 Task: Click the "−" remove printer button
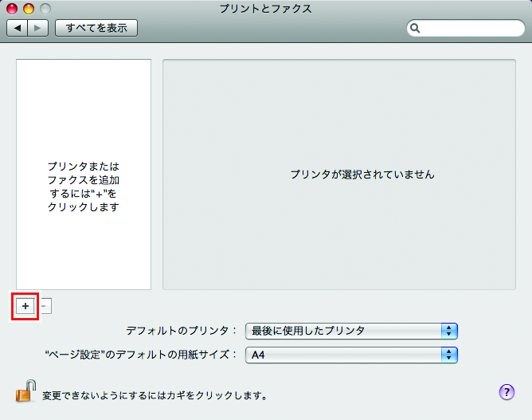tap(45, 306)
